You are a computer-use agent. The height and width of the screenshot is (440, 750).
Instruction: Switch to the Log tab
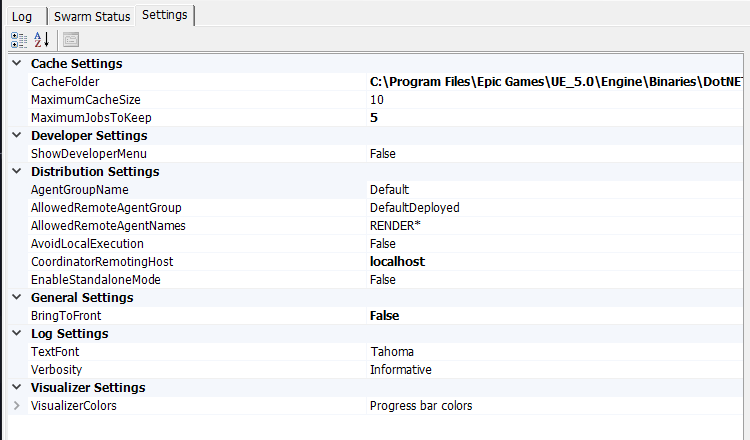pyautogui.click(x=22, y=16)
